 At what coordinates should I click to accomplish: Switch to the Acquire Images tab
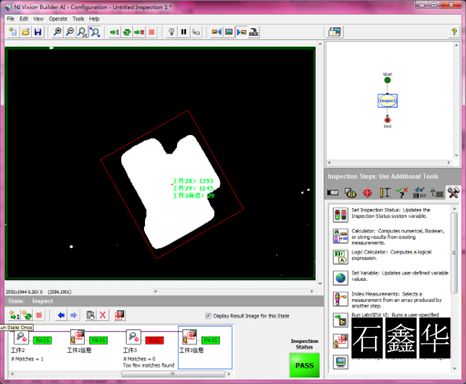pyautogui.click(x=333, y=192)
